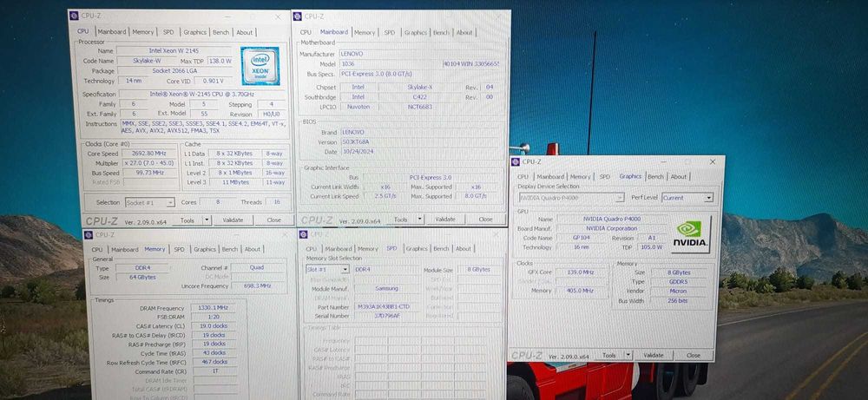Click LPCIO value 'NCT6683'
868x400 pixels.
click(x=420, y=106)
